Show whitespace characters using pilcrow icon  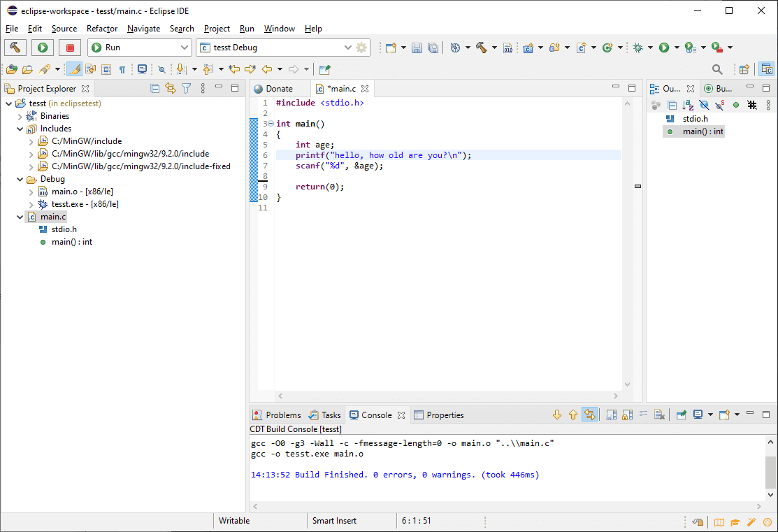[122, 69]
